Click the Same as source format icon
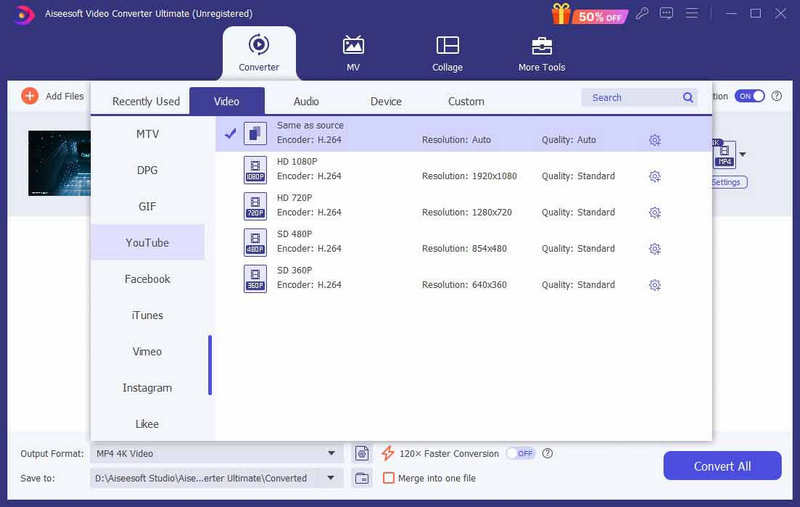 (x=255, y=134)
